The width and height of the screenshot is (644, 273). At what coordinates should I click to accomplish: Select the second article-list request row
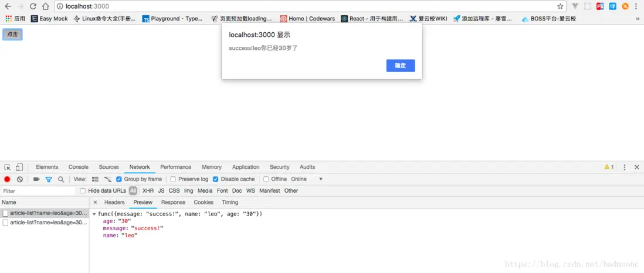pyautogui.click(x=45, y=223)
